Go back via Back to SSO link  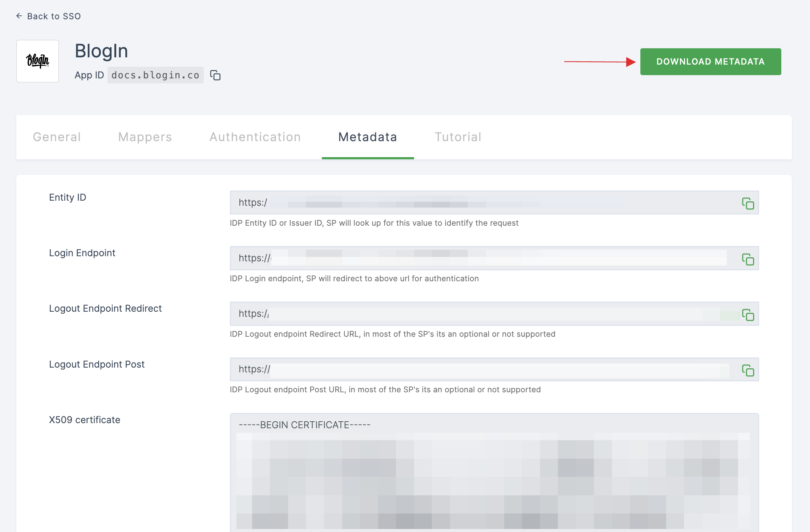(x=49, y=16)
